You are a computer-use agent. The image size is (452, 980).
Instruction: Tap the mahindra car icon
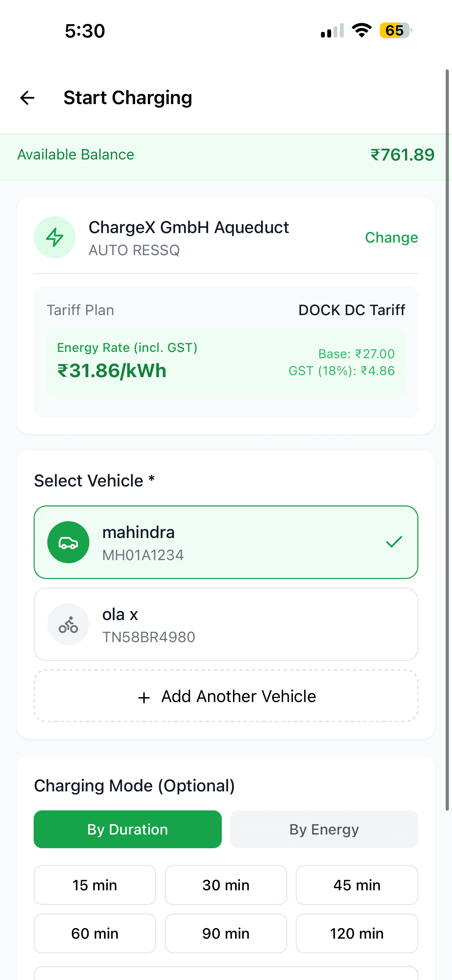tap(68, 542)
